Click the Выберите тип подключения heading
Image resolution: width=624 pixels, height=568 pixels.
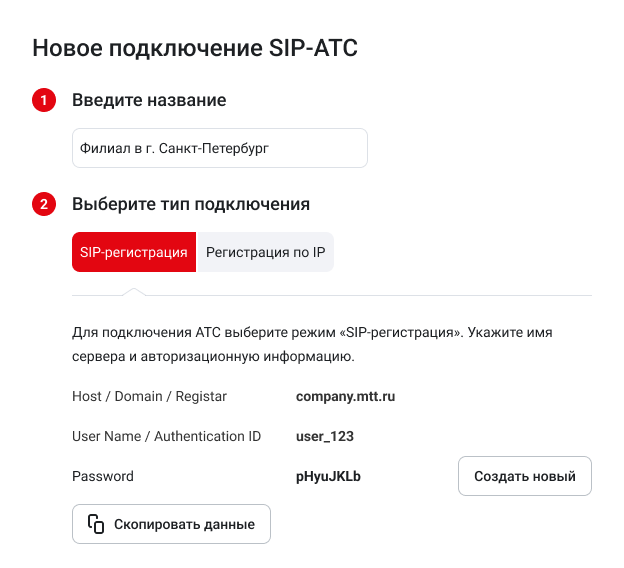coord(191,204)
